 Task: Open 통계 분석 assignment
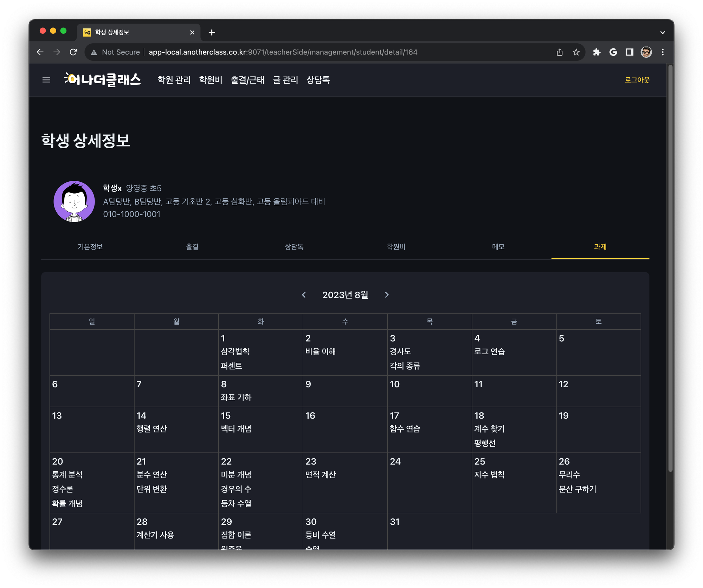(x=67, y=475)
